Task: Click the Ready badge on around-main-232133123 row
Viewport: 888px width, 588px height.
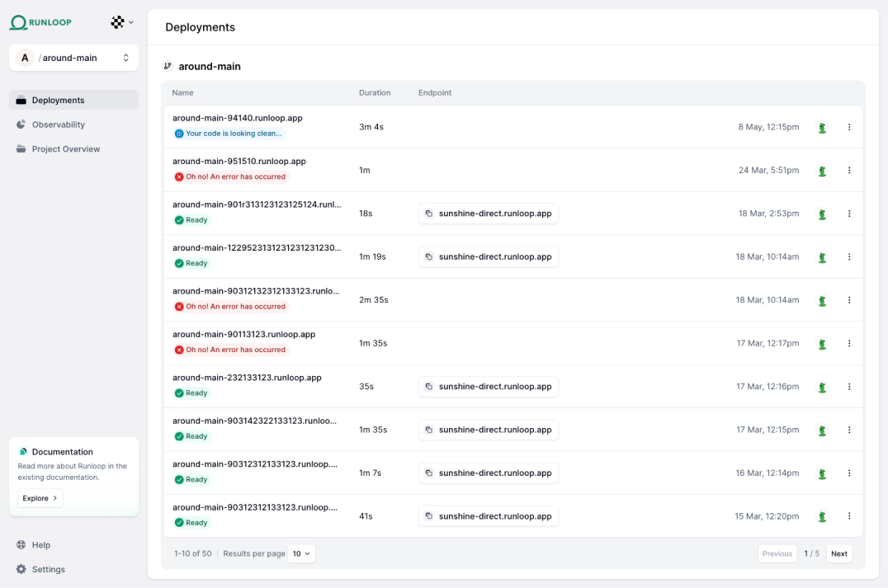Action: (192, 393)
